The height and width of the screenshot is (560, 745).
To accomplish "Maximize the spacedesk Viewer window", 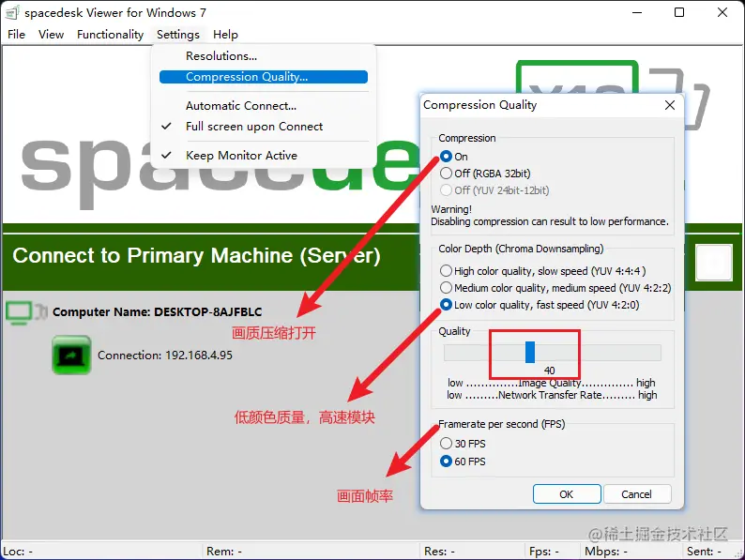I will click(x=679, y=13).
